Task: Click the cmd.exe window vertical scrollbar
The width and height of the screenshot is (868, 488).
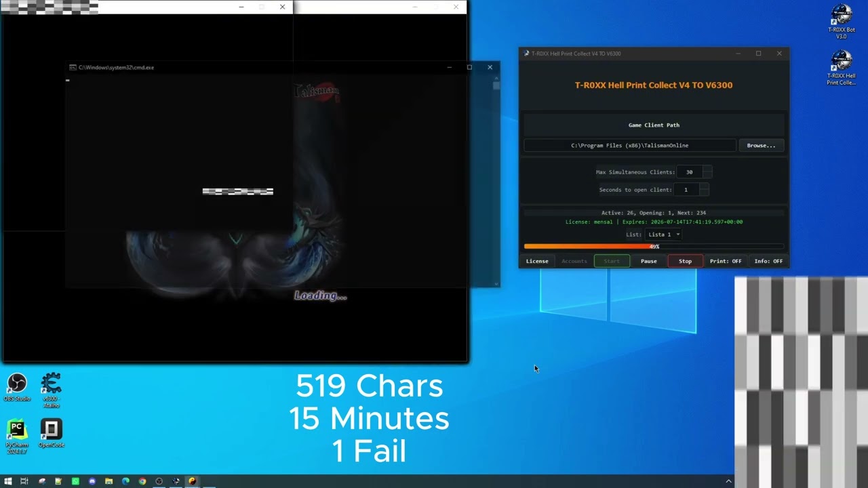Action: click(496, 180)
